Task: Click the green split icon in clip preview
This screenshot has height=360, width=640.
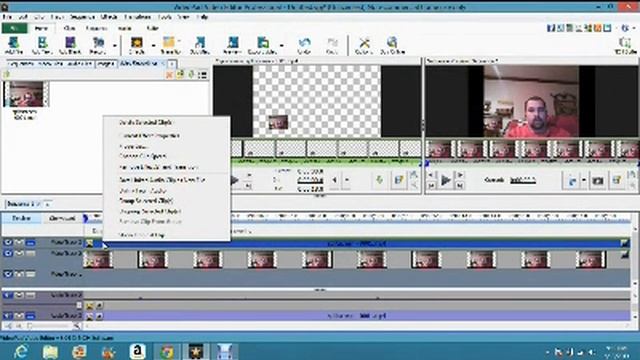Action: pos(379,180)
